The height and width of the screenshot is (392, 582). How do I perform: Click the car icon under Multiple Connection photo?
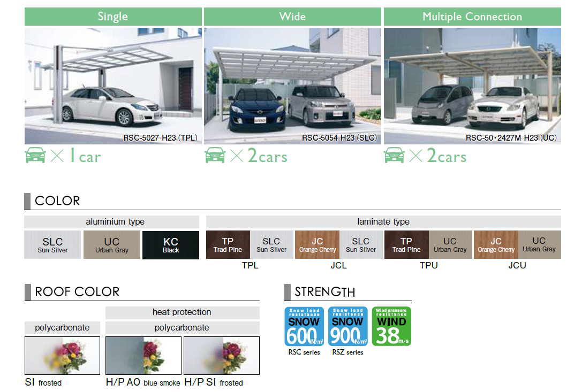[x=395, y=156]
